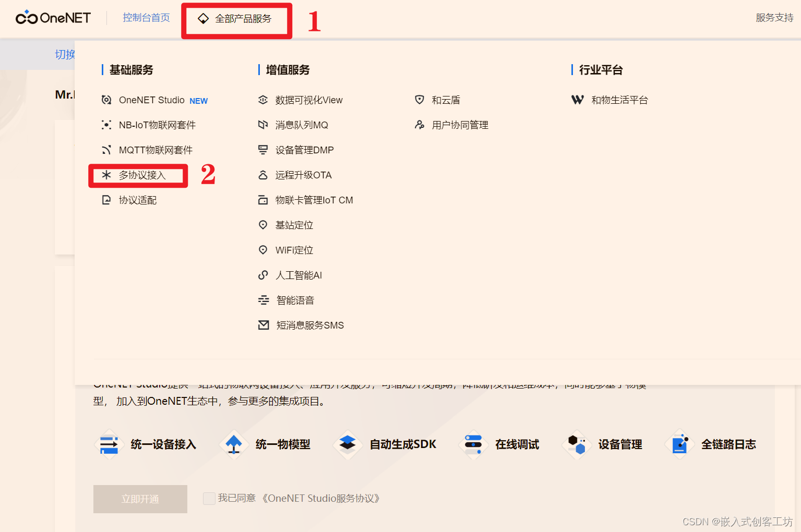Click the 人工智能AI icon
This screenshot has height=532, width=801.
click(263, 275)
